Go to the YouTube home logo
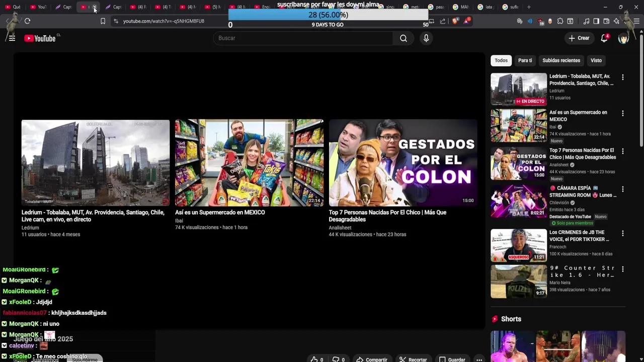Screen dimensions: 644x362 [40, 38]
